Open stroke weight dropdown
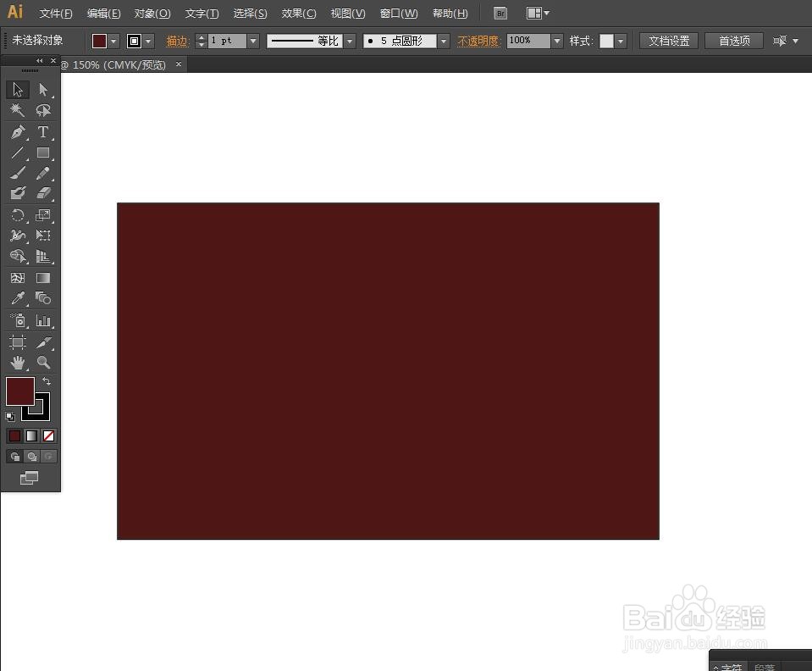Image resolution: width=812 pixels, height=671 pixels. (x=253, y=41)
